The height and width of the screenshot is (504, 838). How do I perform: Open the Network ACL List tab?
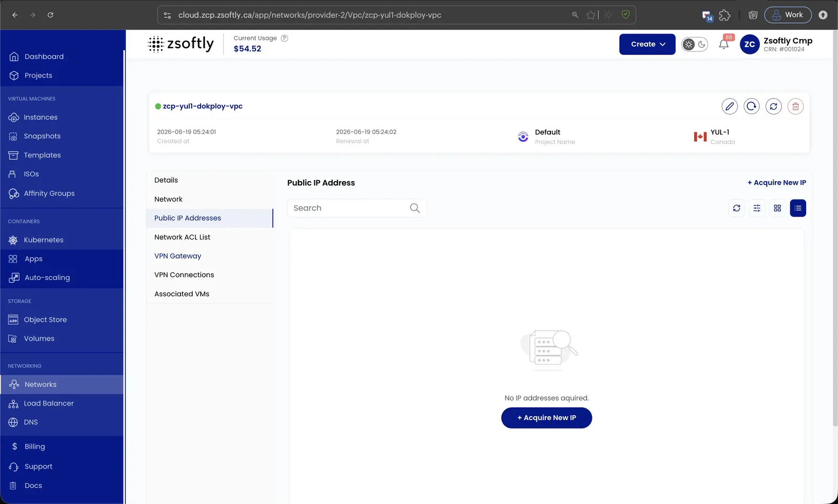click(x=182, y=237)
